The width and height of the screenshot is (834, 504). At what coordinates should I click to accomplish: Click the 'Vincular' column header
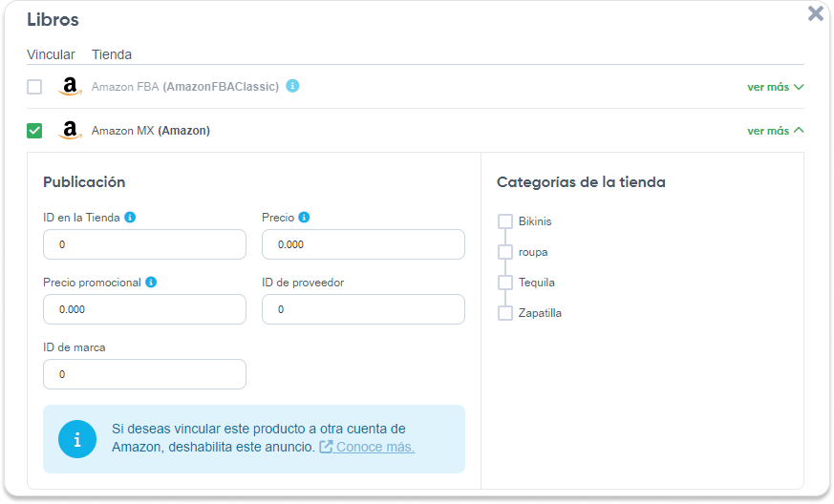pyautogui.click(x=51, y=54)
